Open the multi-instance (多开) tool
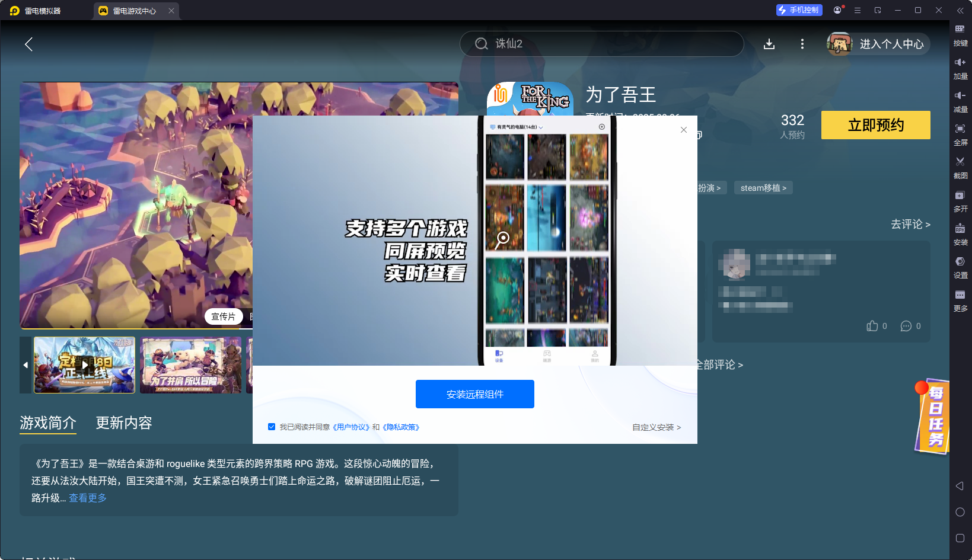 [960, 200]
